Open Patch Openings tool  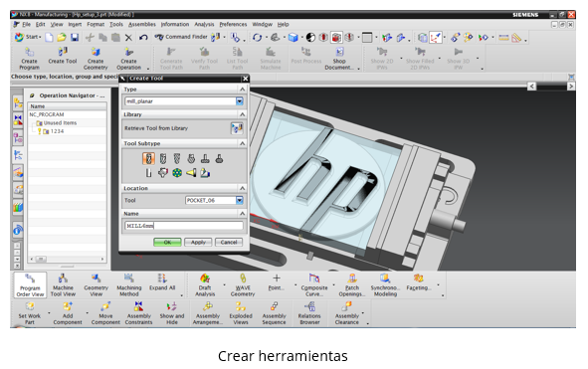point(352,285)
